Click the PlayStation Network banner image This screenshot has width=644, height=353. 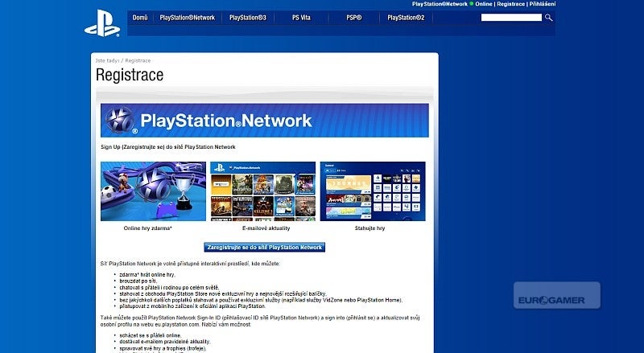point(265,121)
